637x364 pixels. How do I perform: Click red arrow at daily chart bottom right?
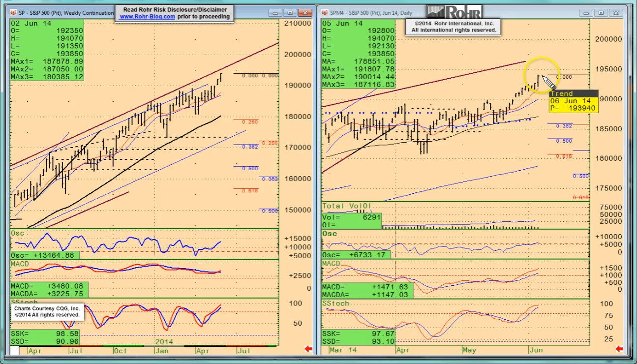pos(619,349)
